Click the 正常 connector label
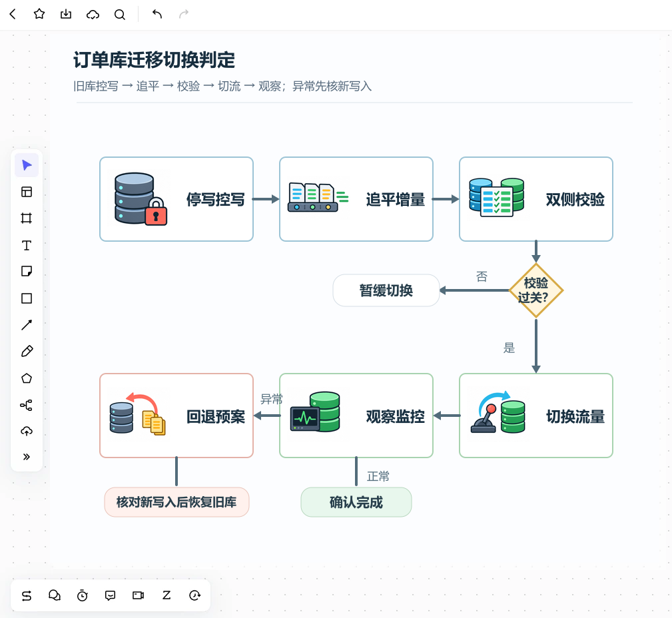Viewport: 672px width, 618px height. point(378,477)
